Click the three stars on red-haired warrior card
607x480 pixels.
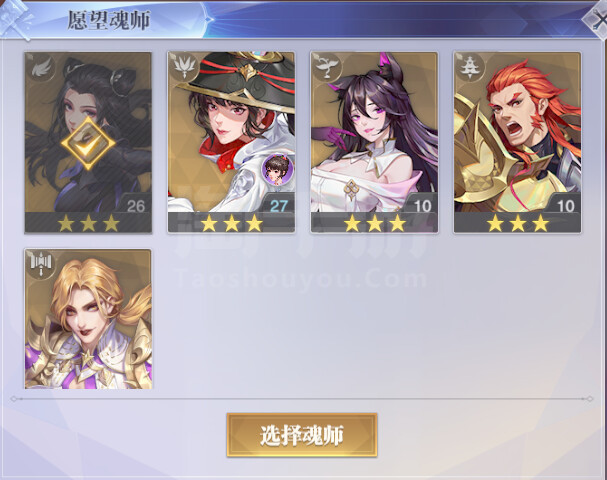click(518, 223)
